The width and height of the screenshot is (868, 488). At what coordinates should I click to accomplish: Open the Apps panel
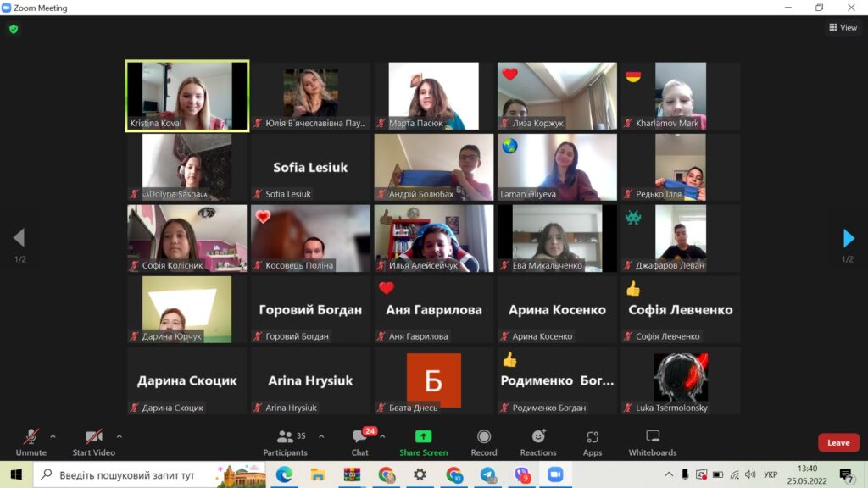[x=593, y=441]
